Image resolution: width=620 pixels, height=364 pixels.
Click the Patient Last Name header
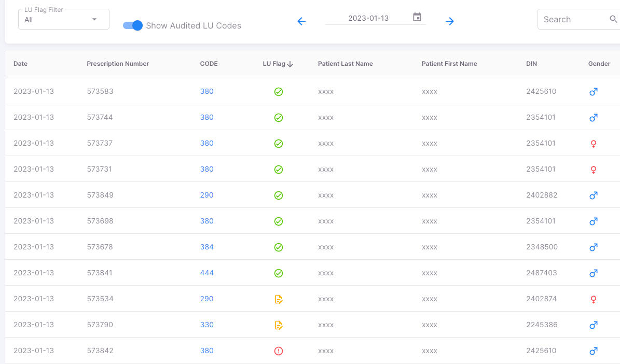(x=345, y=64)
